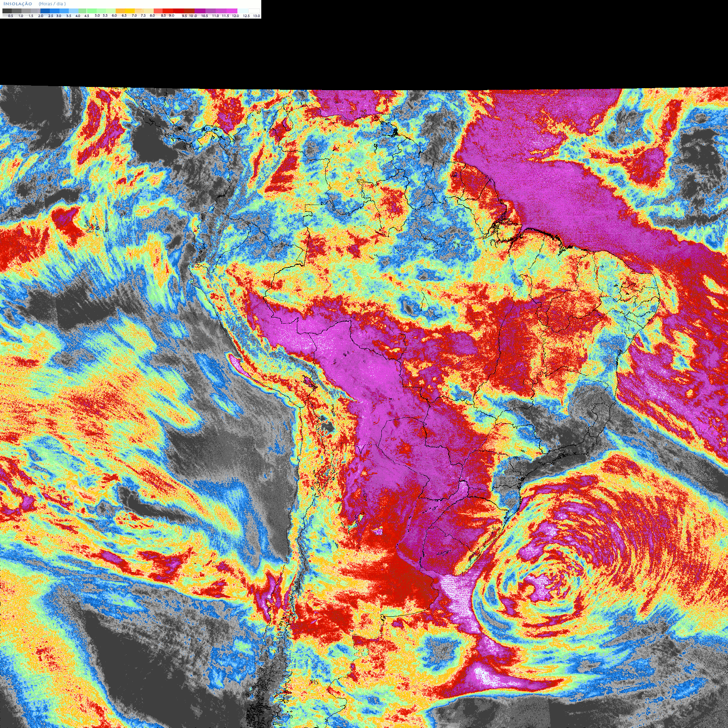Select the orange swatch above the 6.5 label
Image resolution: width=728 pixels, height=728 pixels.
(x=120, y=11)
